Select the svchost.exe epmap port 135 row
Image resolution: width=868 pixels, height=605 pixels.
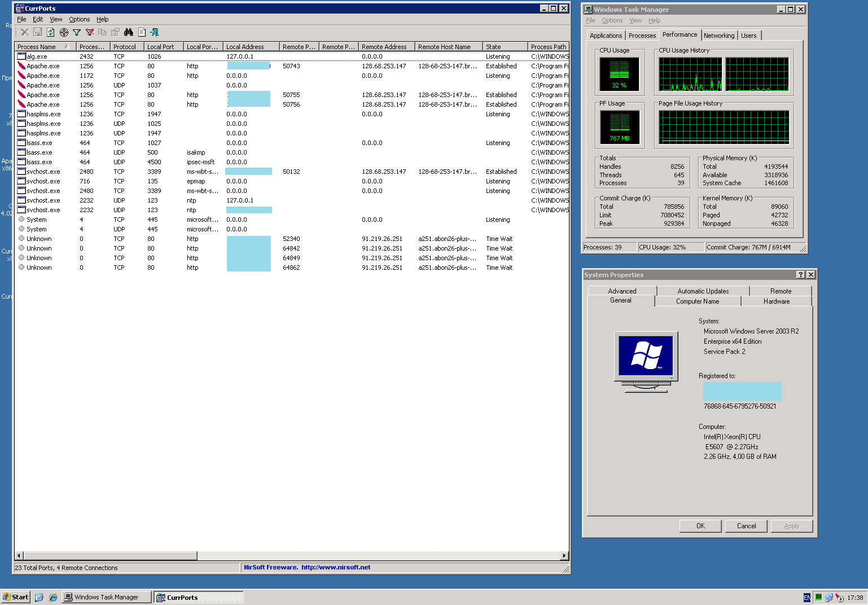[x=292, y=181]
